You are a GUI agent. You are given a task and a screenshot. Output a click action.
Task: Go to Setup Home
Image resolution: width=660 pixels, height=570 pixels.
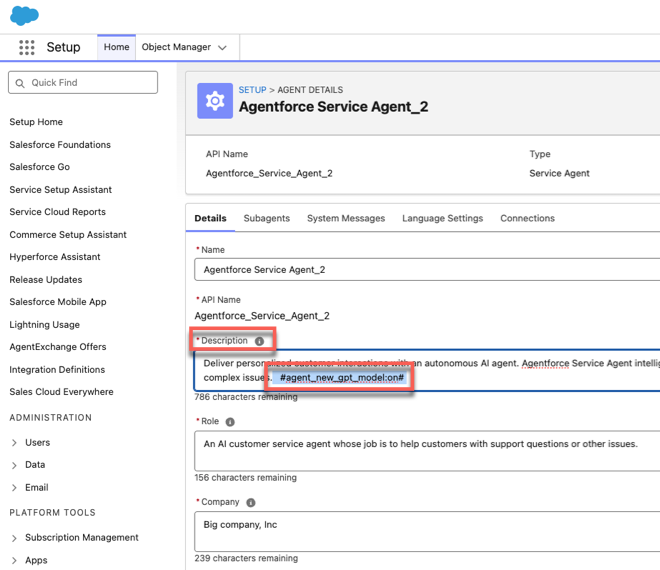pyautogui.click(x=36, y=122)
